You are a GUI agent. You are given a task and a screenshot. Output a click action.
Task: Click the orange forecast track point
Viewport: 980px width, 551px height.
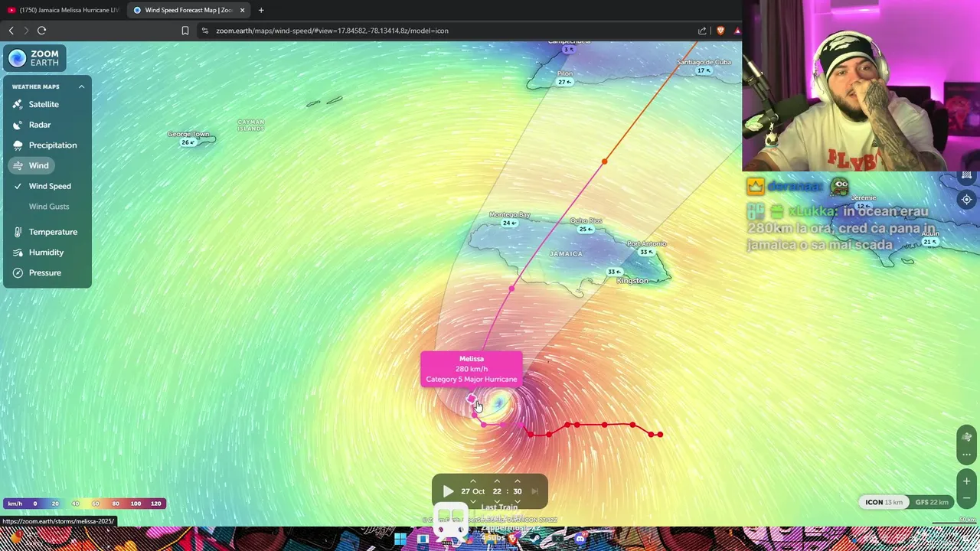604,161
